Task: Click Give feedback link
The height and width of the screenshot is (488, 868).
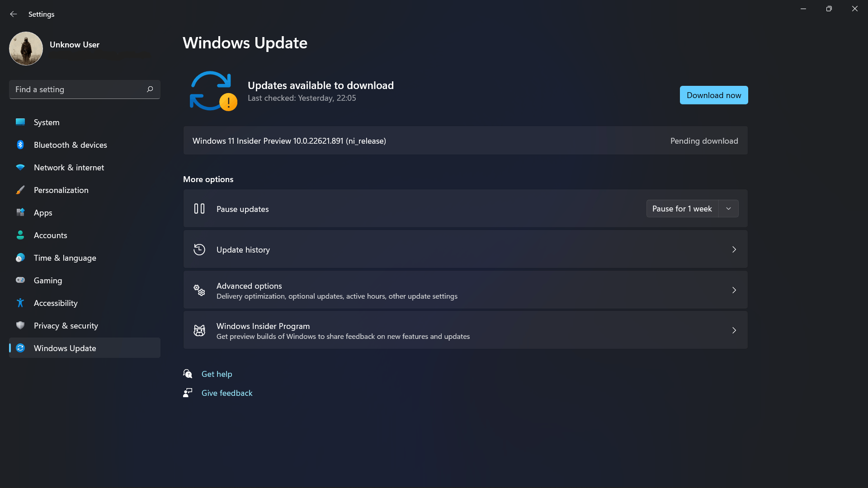Action: [x=226, y=393]
